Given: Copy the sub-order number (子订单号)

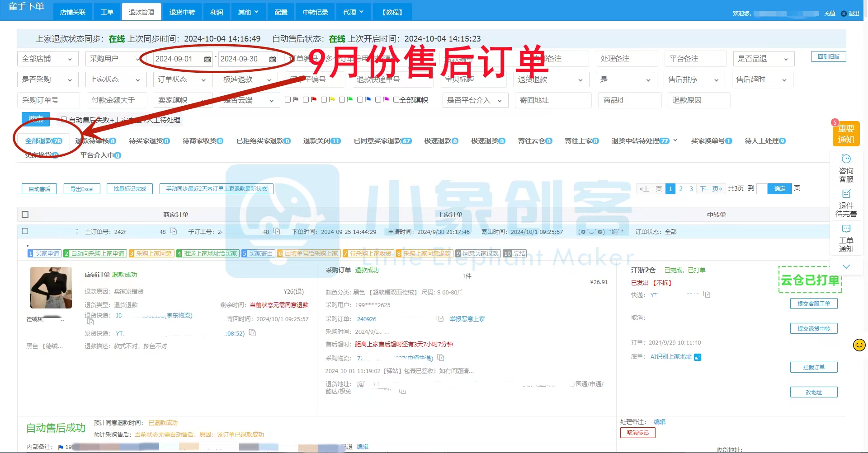Looking at the screenshot, I should coord(277,231).
